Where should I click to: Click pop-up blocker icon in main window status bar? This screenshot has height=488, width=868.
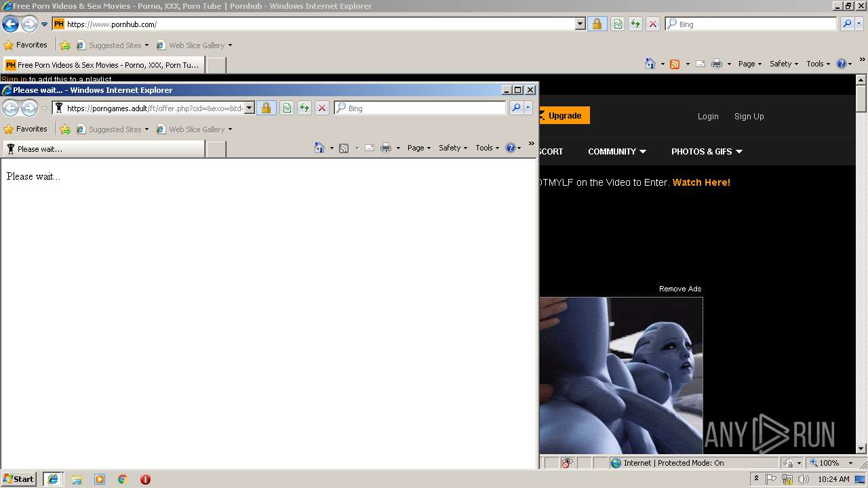point(567,463)
